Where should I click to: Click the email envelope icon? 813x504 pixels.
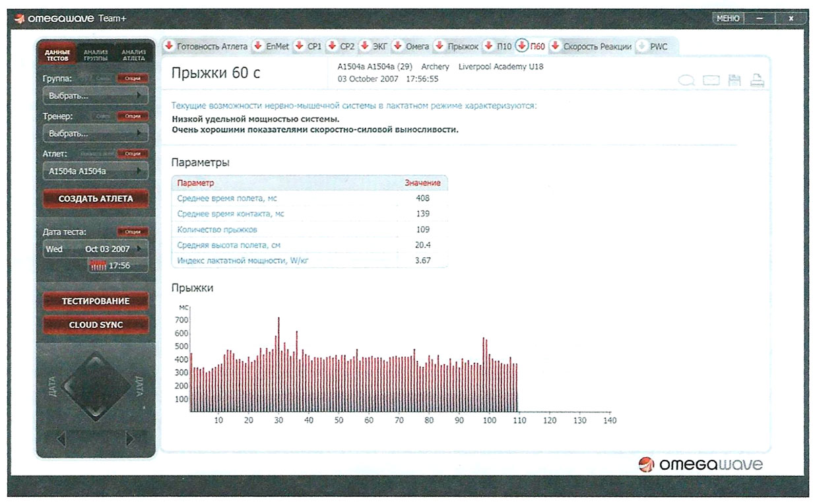[x=711, y=81]
